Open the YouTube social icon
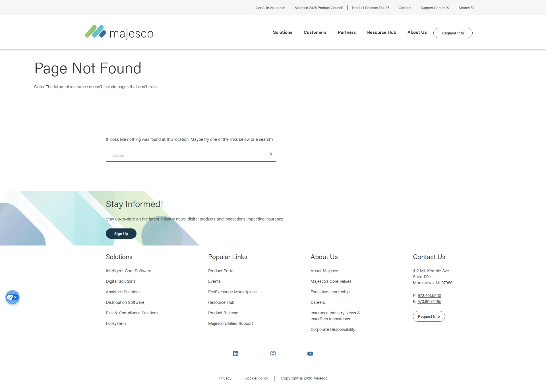Image resolution: width=546 pixels, height=392 pixels. (x=310, y=354)
